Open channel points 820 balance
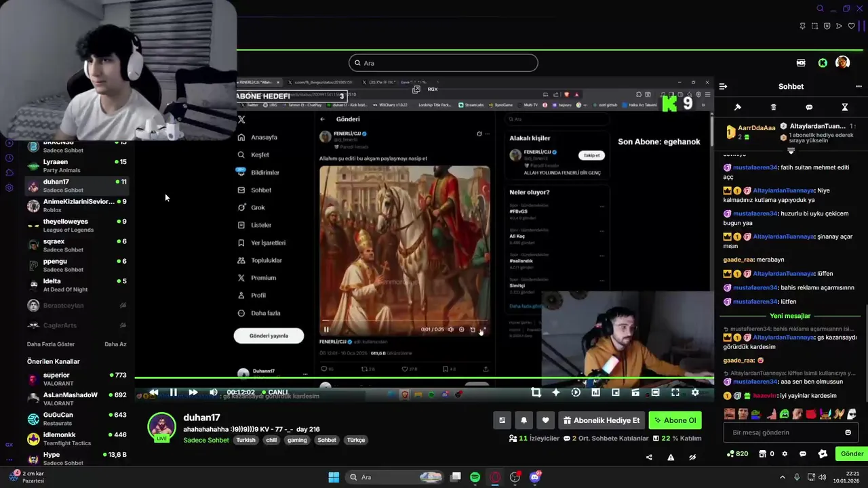Screen dimensions: 868x488 [x=737, y=454]
